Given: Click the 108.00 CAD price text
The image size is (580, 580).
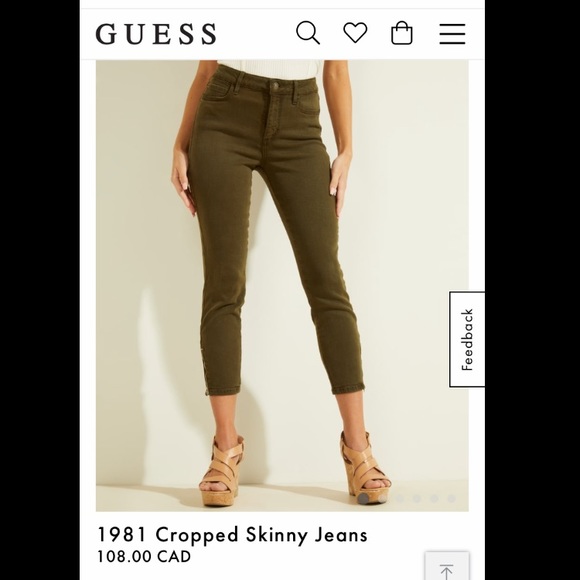Looking at the screenshot, I should (144, 557).
